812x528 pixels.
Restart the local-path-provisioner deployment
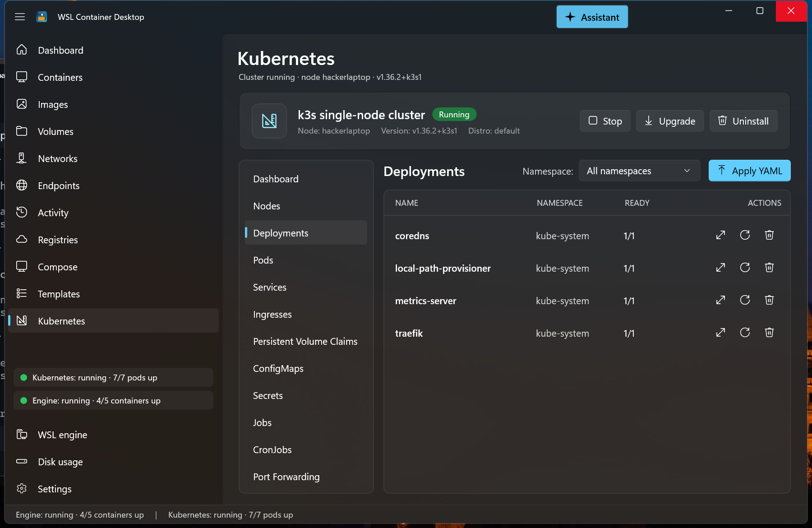pyautogui.click(x=745, y=268)
